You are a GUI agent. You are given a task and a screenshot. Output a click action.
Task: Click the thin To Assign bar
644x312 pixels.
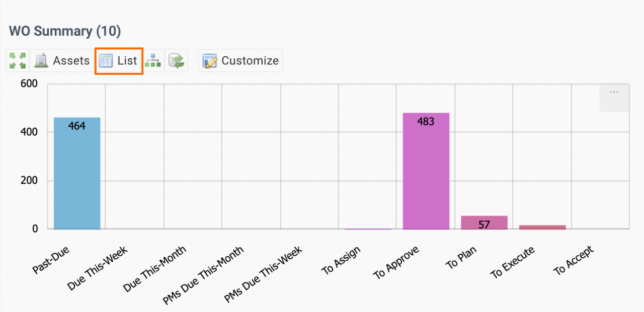pyautogui.click(x=368, y=229)
